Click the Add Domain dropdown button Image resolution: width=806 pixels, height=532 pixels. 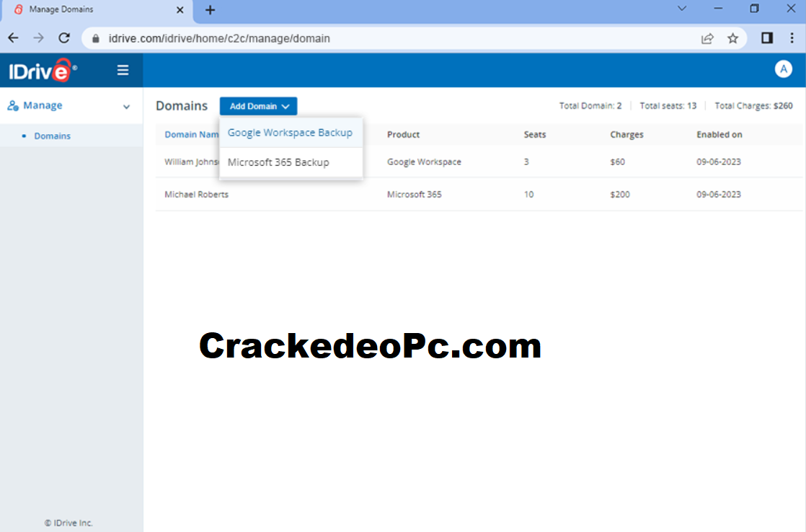pyautogui.click(x=259, y=106)
